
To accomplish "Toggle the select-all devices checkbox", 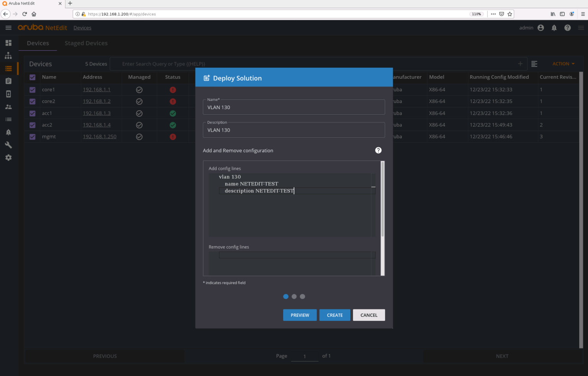I will point(32,77).
